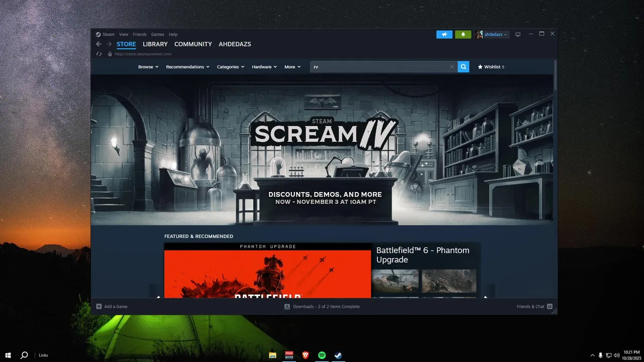Switch to the LIBRARY tab
The height and width of the screenshot is (362, 644).
[x=155, y=44]
